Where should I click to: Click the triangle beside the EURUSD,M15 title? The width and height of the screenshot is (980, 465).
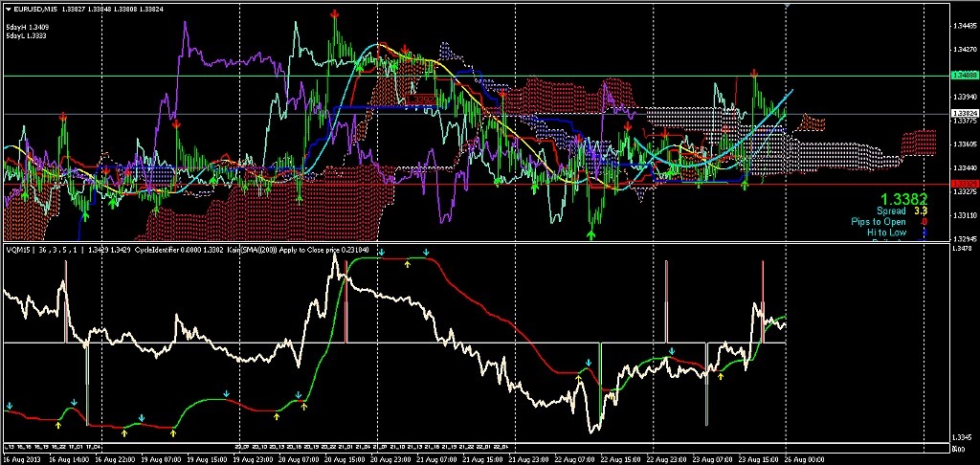8,9
